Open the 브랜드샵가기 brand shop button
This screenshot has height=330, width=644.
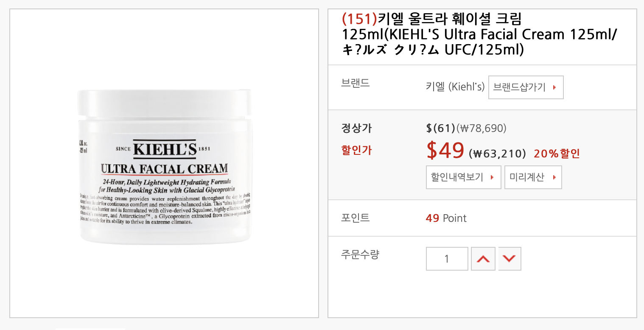click(526, 87)
